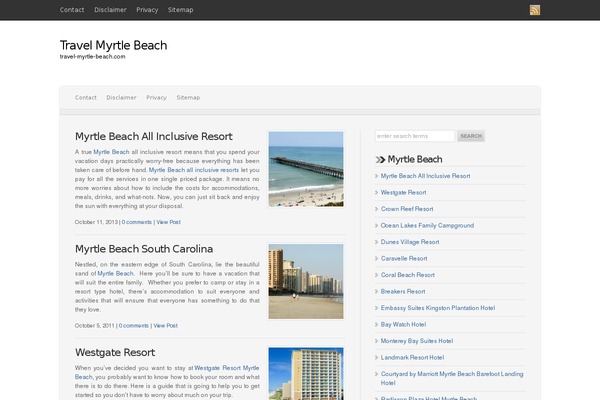
Task: Open Disclaimer in the top dark bar
Action: click(x=110, y=10)
